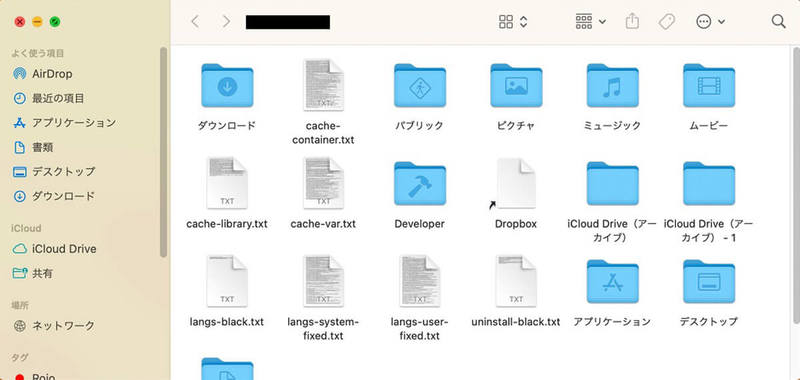The width and height of the screenshot is (800, 380).
Task: Click the cache-container.txt file name label
Action: [x=323, y=133]
